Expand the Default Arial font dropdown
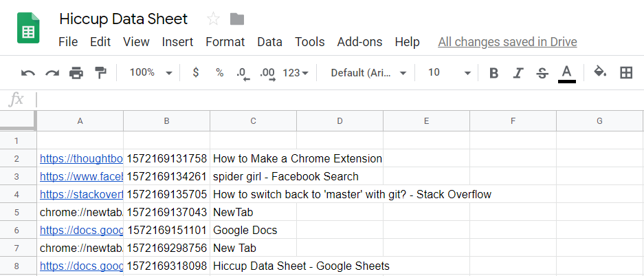The width and height of the screenshot is (644, 276). 368,73
